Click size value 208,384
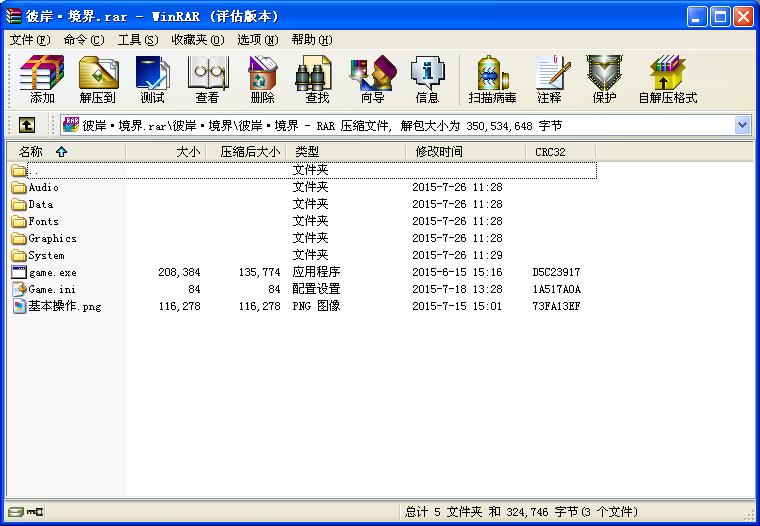760x526 pixels. pyautogui.click(x=179, y=272)
